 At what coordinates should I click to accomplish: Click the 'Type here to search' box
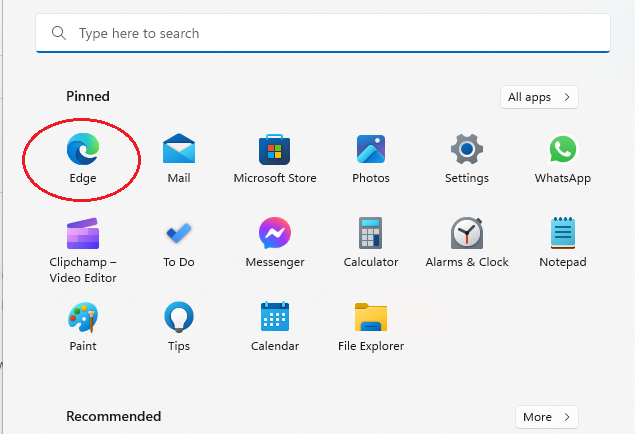[x=330, y=33]
